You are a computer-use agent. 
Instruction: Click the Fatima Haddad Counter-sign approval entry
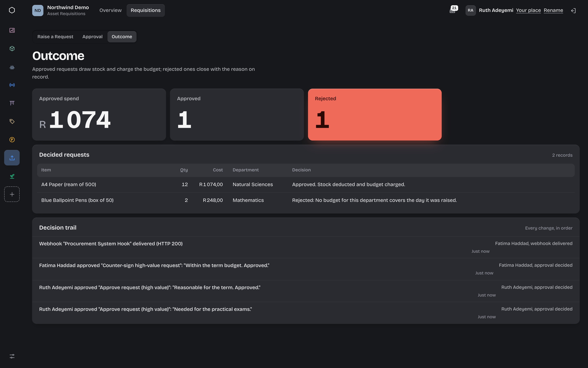pos(306,269)
